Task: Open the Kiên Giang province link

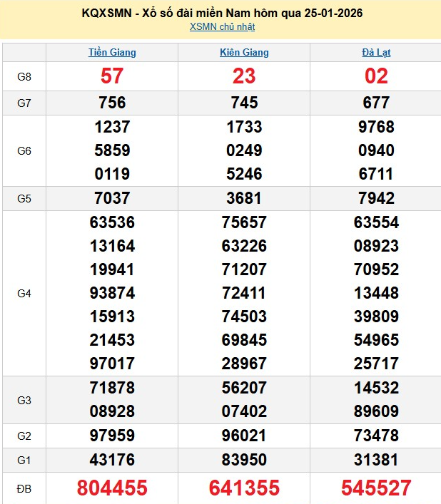Action: (244, 52)
